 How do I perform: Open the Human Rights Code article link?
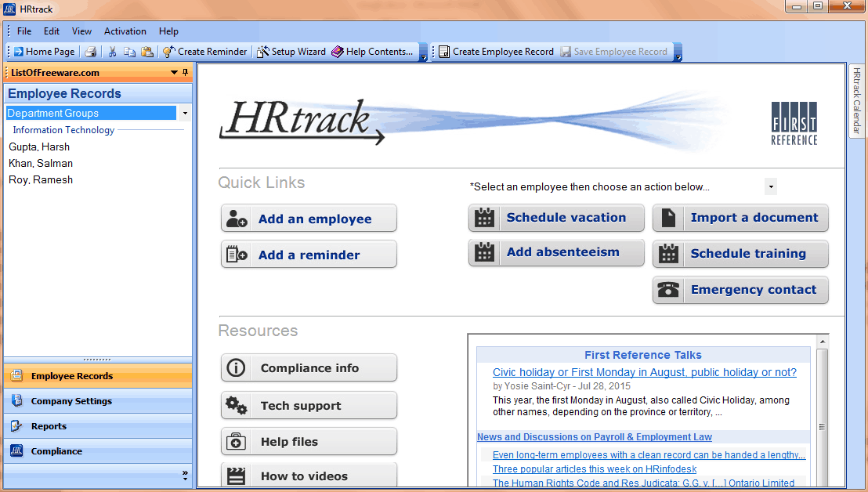click(x=643, y=483)
